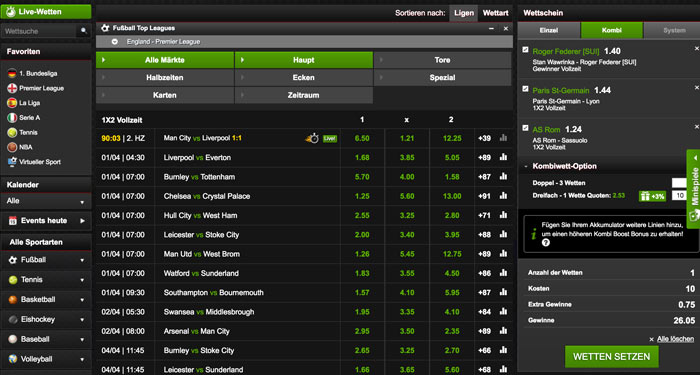Expand Eishockey sport category
This screenshot has width=700, height=375.
point(82,320)
